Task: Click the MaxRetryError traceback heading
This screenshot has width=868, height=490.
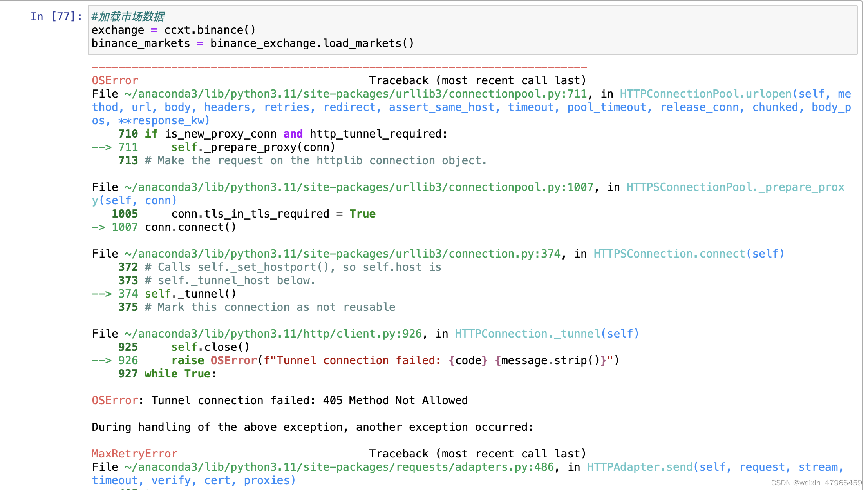Action: coord(134,454)
